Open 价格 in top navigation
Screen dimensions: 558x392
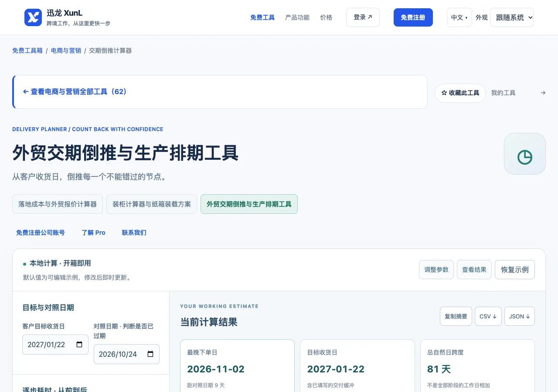pos(326,17)
